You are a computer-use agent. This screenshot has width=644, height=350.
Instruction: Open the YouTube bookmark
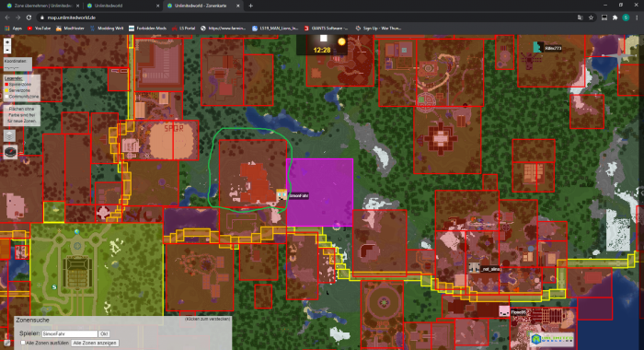tap(39, 29)
